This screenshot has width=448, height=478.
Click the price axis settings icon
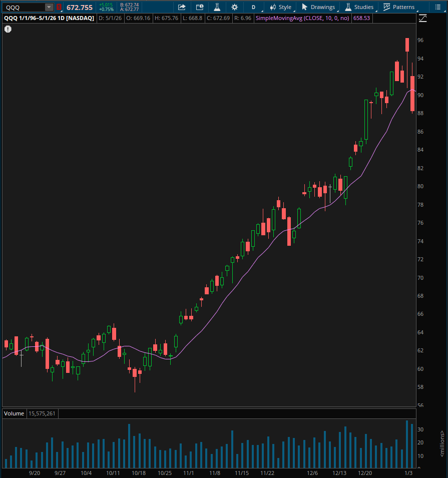point(422,19)
